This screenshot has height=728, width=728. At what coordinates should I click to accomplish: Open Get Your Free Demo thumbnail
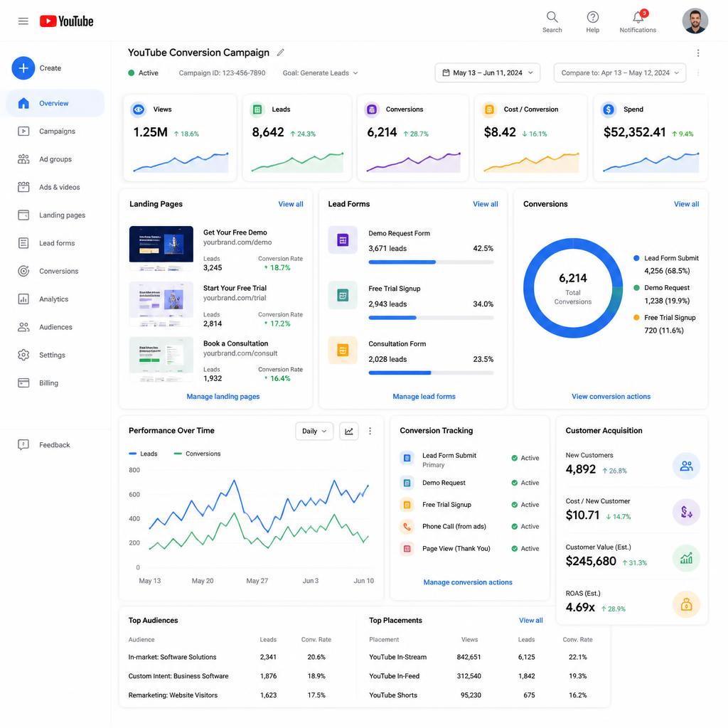(x=161, y=248)
